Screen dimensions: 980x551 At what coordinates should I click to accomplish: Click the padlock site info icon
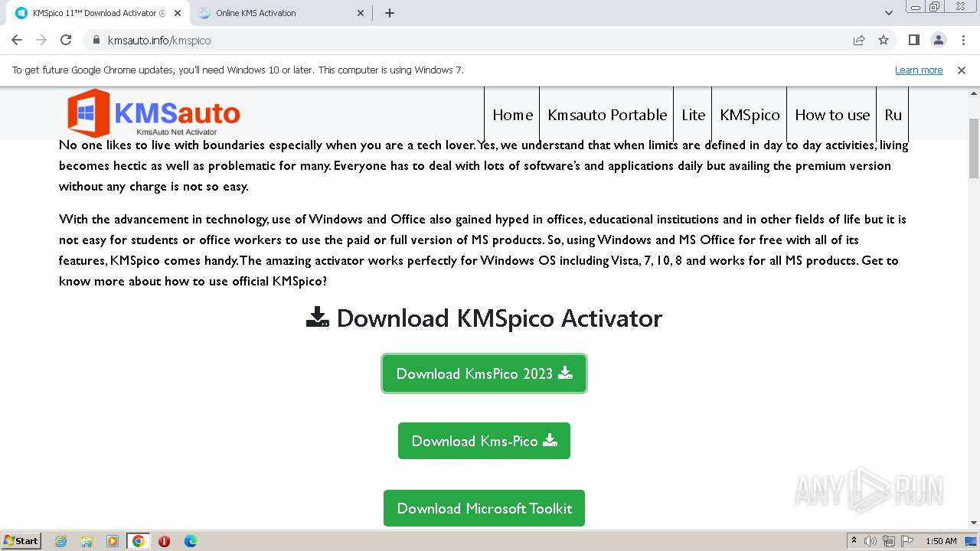point(96,41)
